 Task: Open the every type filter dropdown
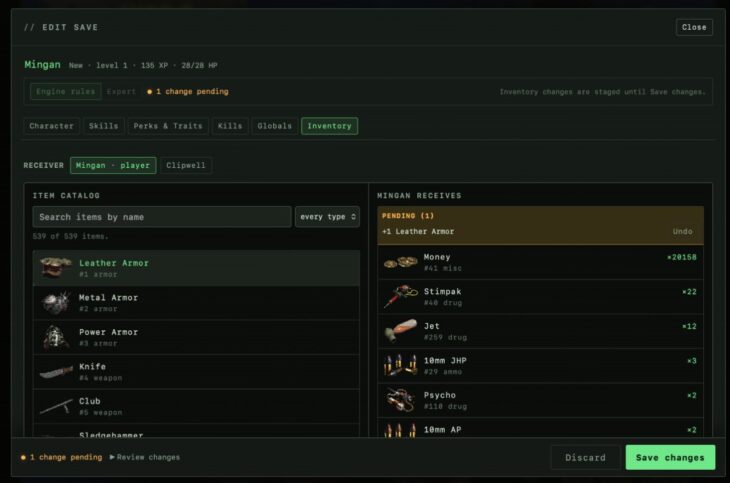[x=327, y=217]
